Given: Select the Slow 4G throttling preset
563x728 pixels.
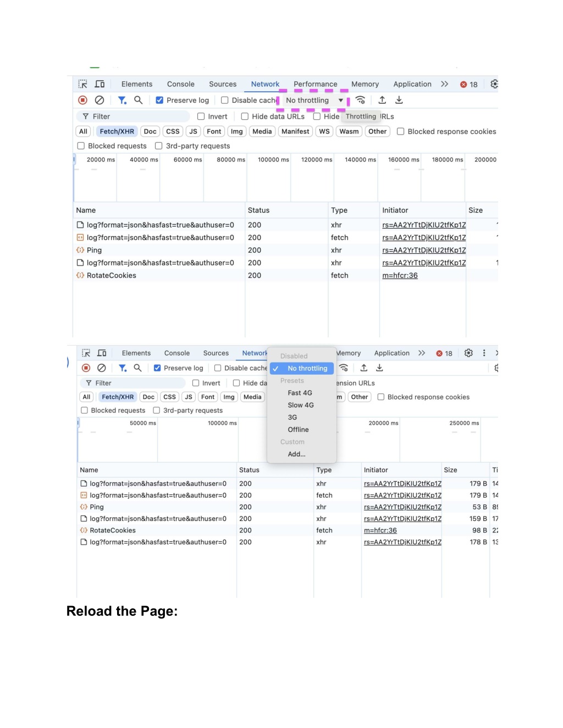Looking at the screenshot, I should (301, 405).
